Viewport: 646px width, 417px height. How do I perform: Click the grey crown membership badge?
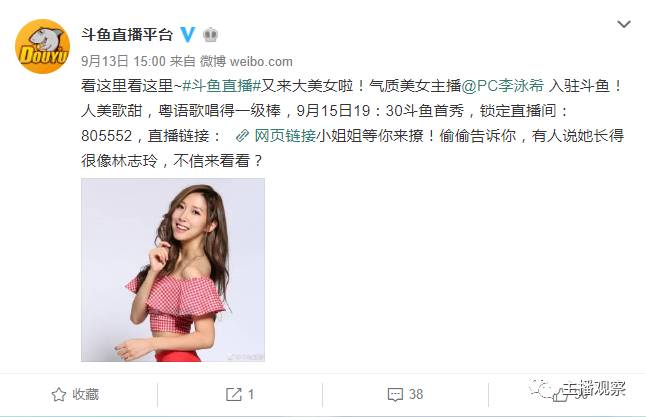coord(211,35)
